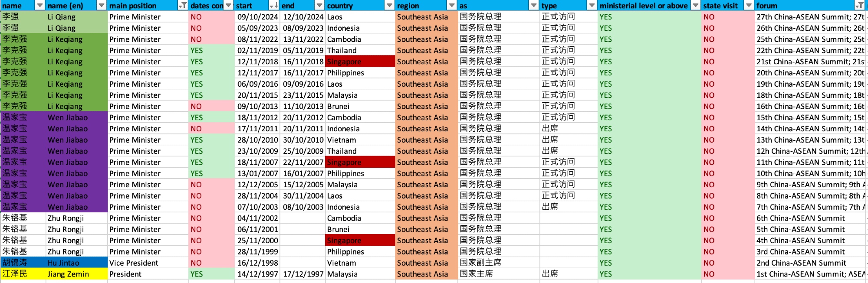Expand the end column filter dropdown
This screenshot has height=283, width=868.
click(x=319, y=6)
